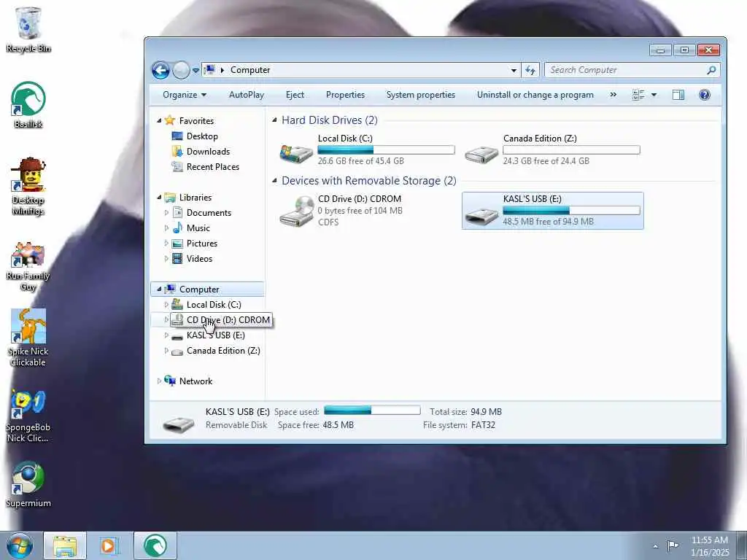The width and height of the screenshot is (747, 560).
Task: Collapse Libraries in navigation pane
Action: [x=159, y=197]
